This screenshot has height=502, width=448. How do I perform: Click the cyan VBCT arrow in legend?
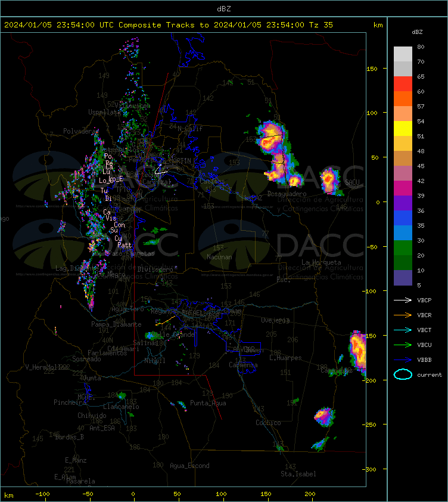coord(403,330)
